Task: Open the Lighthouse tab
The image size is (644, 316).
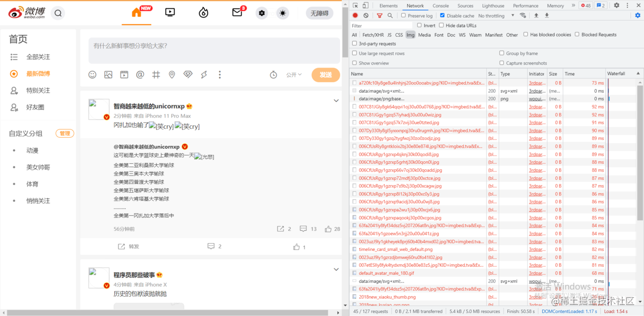Action: [493, 6]
